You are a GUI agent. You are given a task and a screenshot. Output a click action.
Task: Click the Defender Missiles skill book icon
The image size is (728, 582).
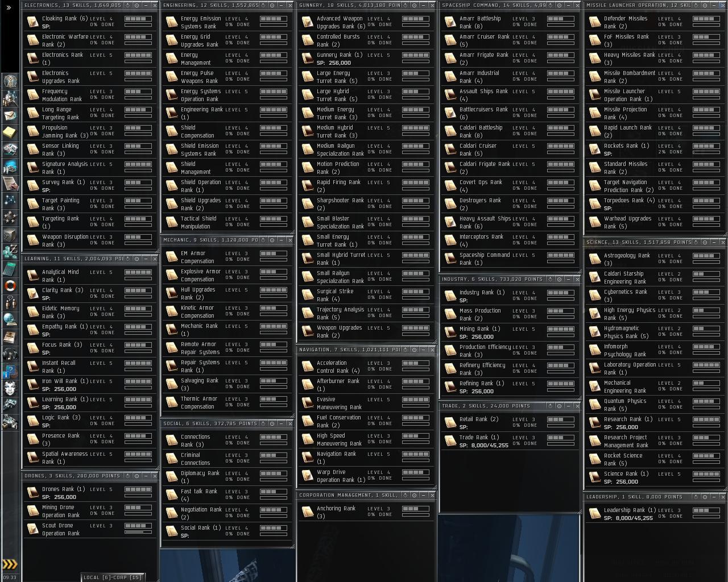coord(595,22)
